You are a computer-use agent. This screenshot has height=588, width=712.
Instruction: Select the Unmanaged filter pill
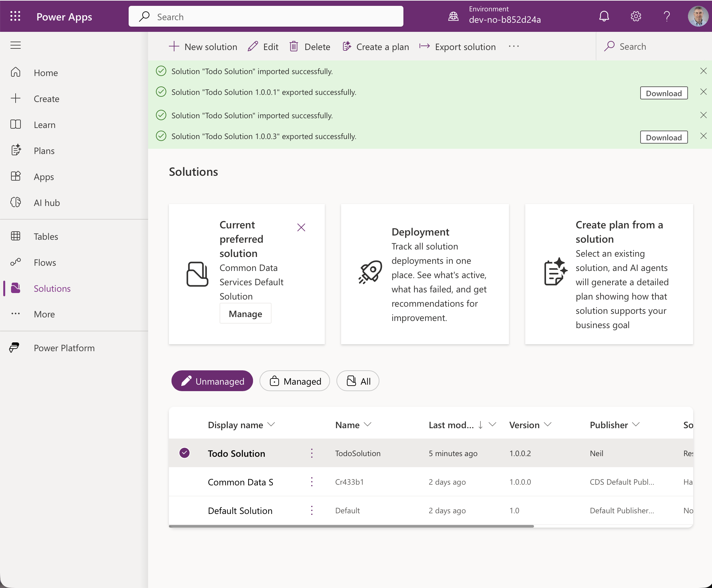tap(212, 381)
